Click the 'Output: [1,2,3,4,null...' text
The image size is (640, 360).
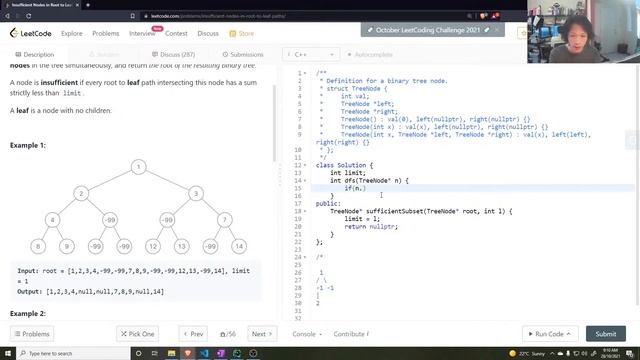(91, 292)
